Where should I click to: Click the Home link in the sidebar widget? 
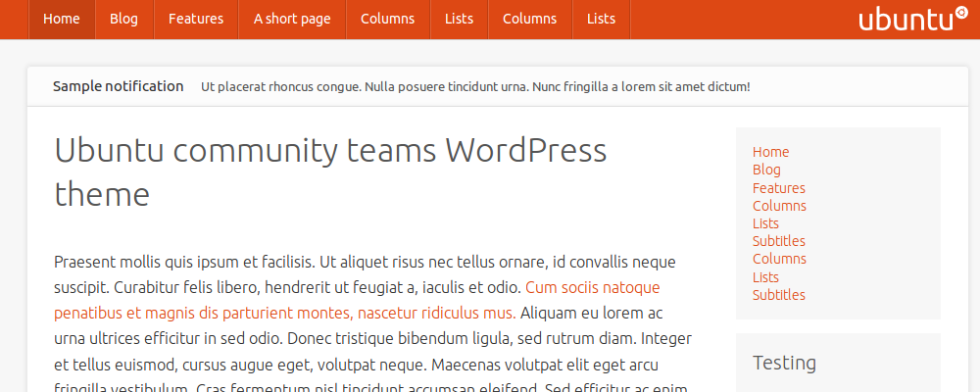770,152
